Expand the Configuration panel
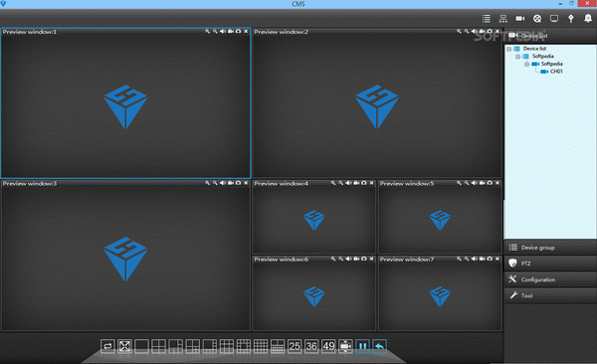This screenshot has width=597, height=364. (x=550, y=279)
